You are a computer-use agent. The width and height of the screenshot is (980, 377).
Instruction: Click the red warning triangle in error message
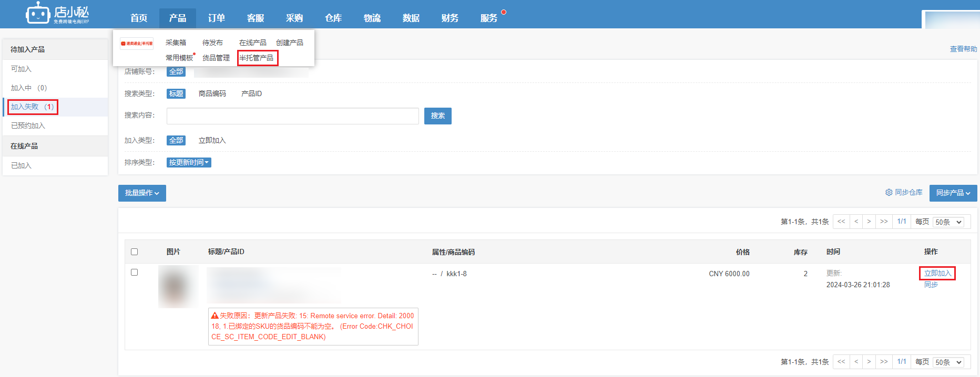coord(215,316)
